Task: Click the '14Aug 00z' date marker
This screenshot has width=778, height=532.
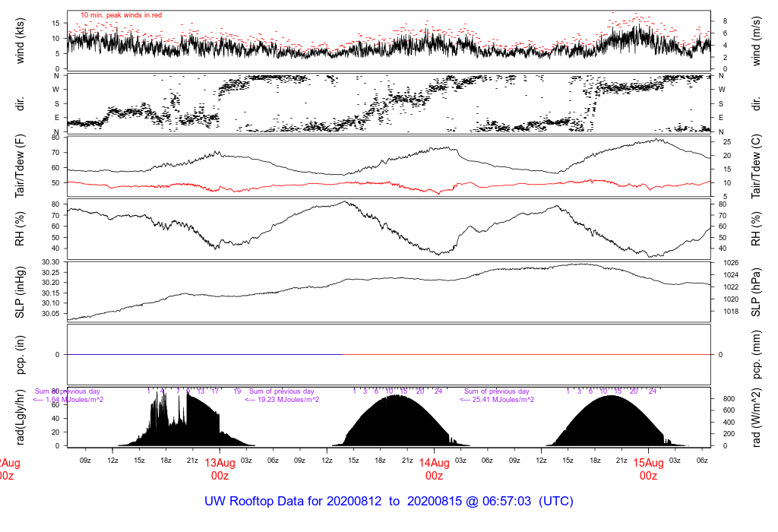Action: tap(434, 469)
